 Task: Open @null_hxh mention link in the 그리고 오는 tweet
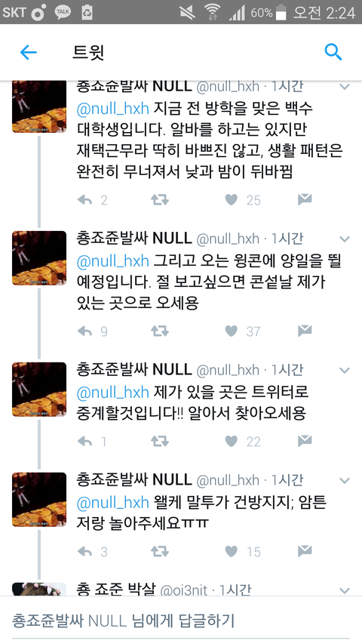pyautogui.click(x=113, y=260)
